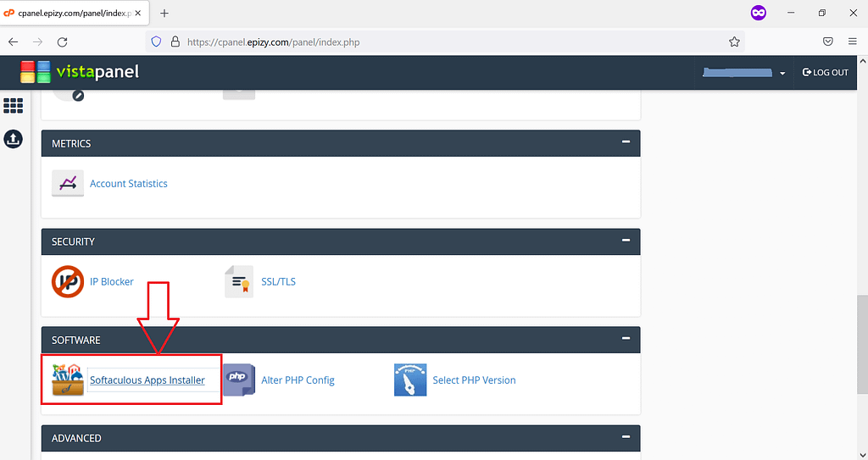Click the SSL/TLS certificate icon
868x460 pixels.
coord(239,282)
